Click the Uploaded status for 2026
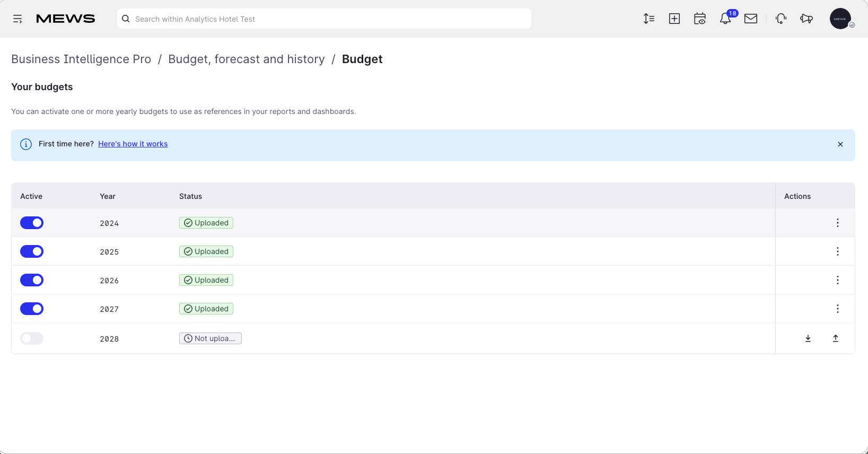Image resolution: width=868 pixels, height=454 pixels. click(x=206, y=280)
